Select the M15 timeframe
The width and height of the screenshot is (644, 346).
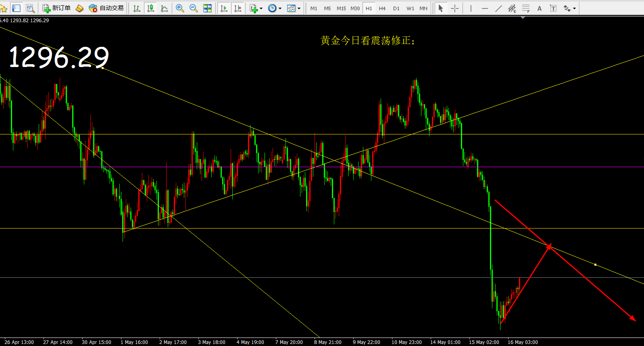coord(341,8)
